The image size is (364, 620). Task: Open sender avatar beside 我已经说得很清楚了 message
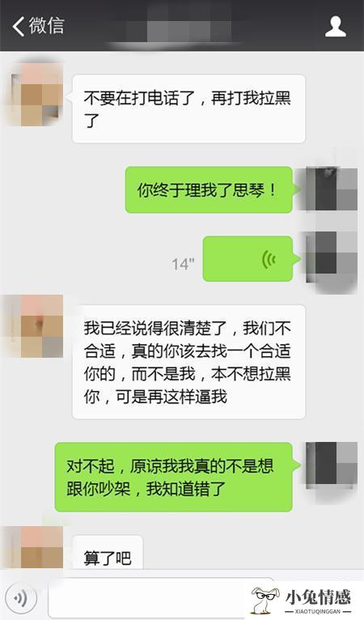tap(36, 326)
